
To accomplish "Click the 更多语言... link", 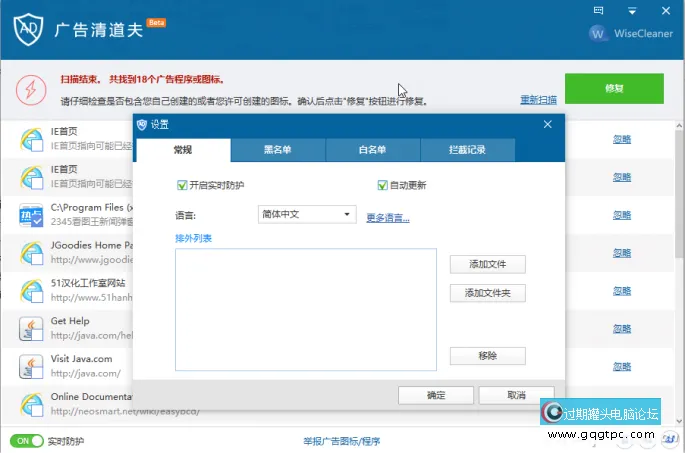I will pos(387,218).
